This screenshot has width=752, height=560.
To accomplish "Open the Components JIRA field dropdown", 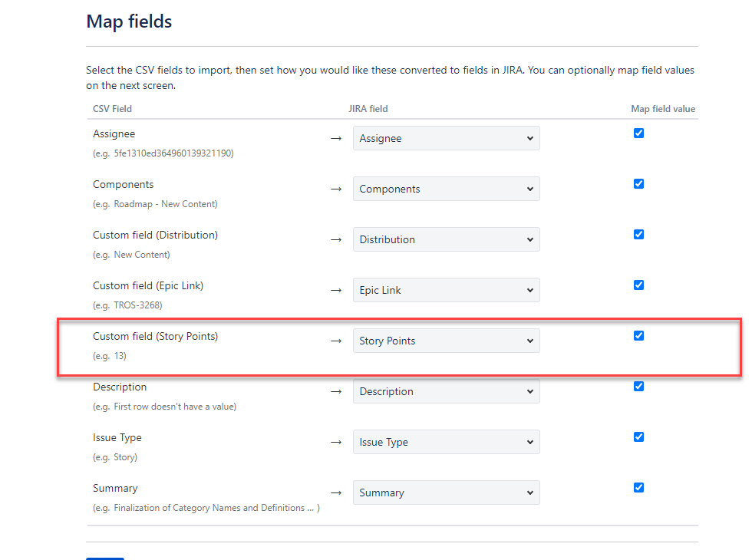I will tap(446, 189).
